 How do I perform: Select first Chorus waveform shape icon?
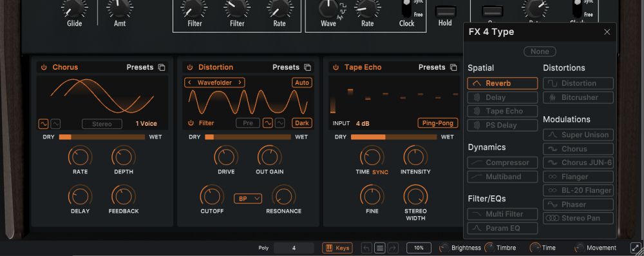[43, 123]
